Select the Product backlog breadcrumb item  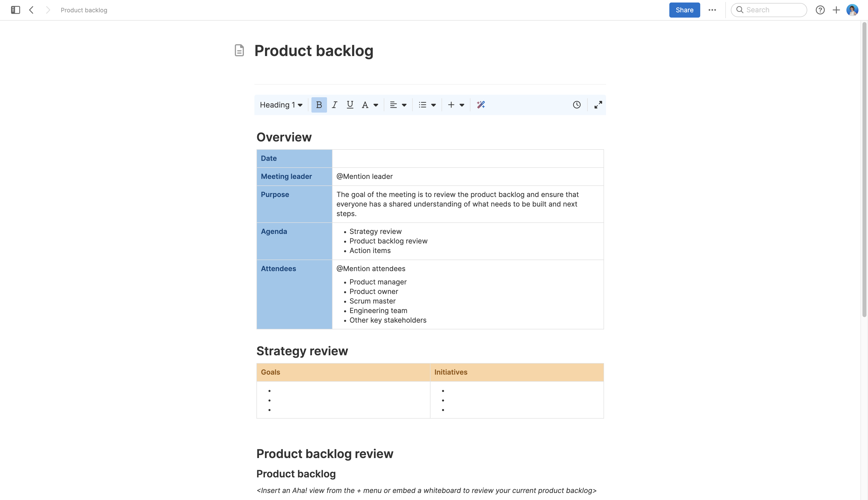click(84, 10)
